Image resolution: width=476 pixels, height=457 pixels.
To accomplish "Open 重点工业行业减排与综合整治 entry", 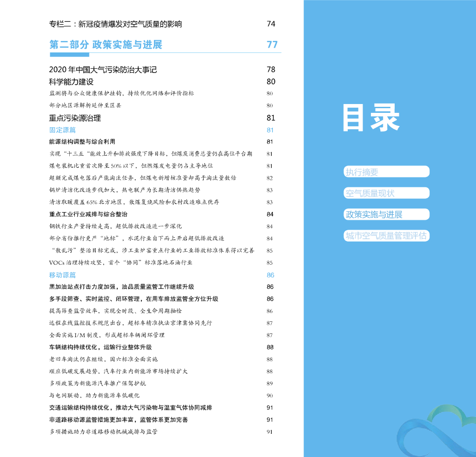I will [88, 214].
